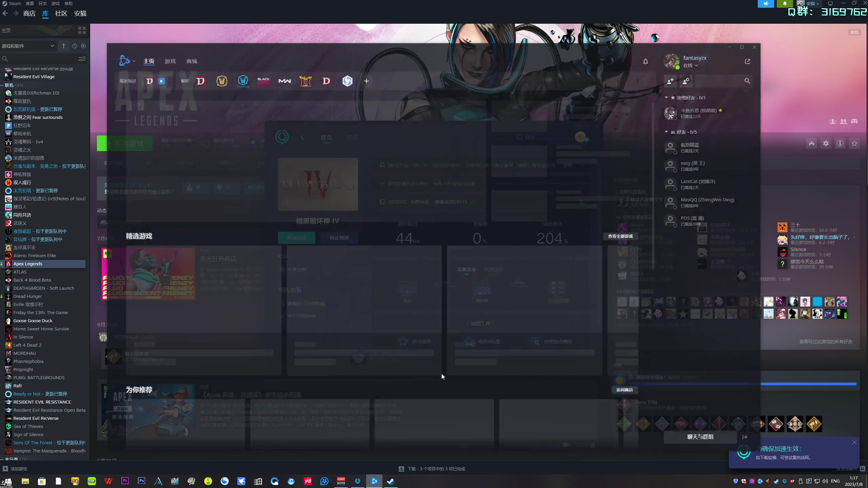Open the Diablo IV icon in Battle.net favorites bar

(x=201, y=81)
